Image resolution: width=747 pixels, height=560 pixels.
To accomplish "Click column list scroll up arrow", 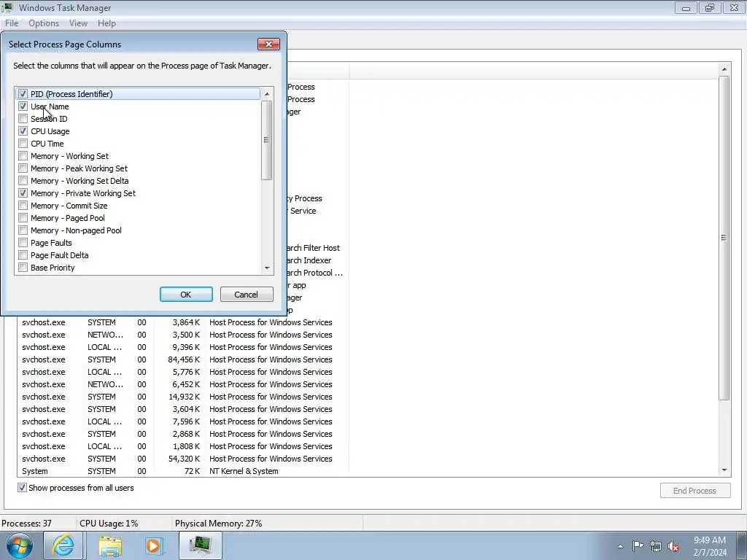I will click(x=267, y=94).
